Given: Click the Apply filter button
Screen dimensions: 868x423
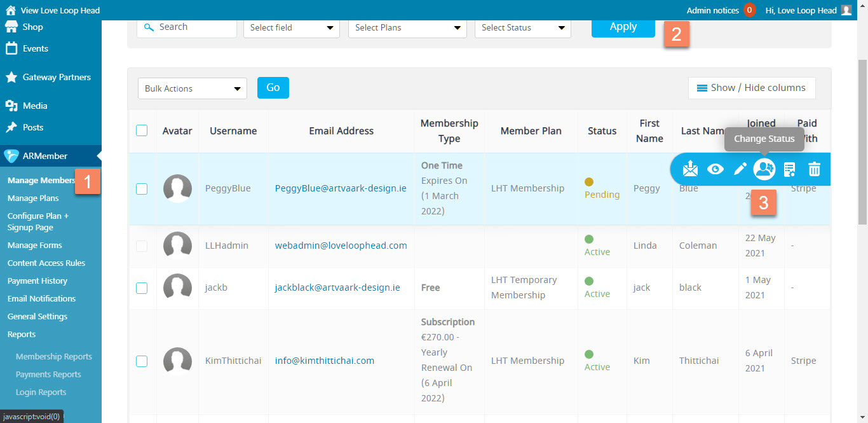Looking at the screenshot, I should [x=623, y=27].
